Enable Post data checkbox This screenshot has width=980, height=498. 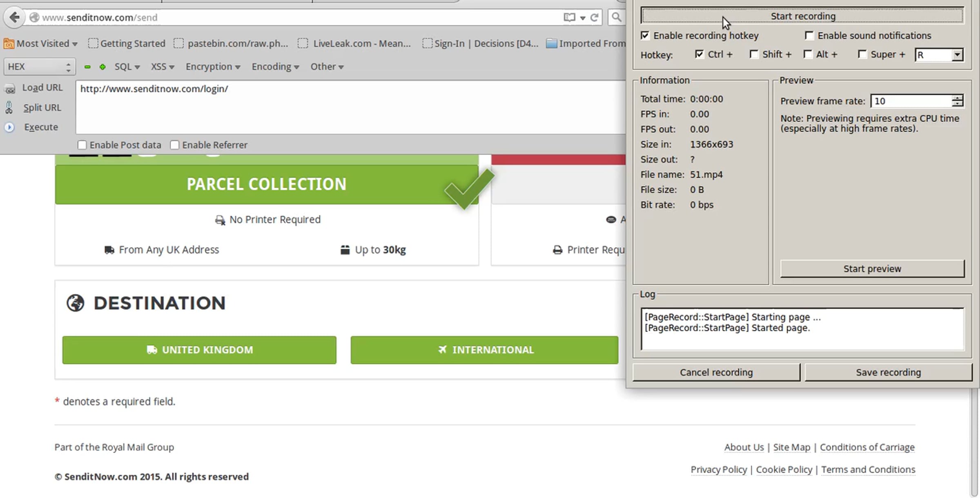pos(82,145)
